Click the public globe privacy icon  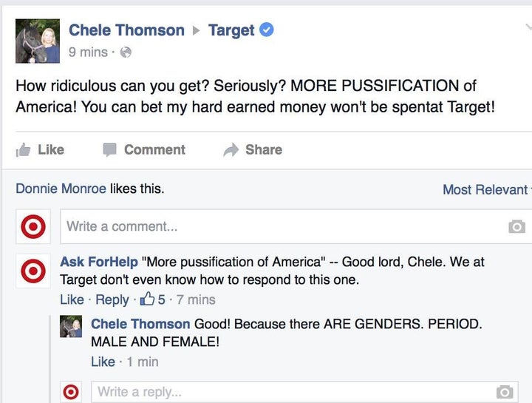coord(126,53)
